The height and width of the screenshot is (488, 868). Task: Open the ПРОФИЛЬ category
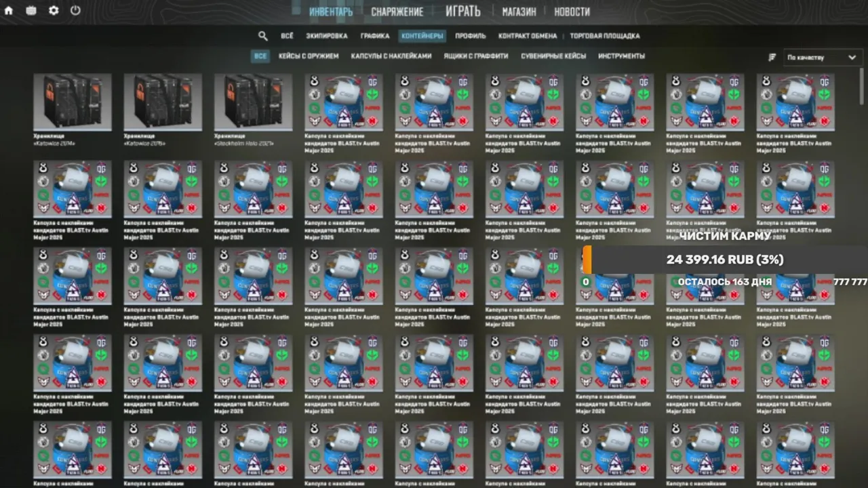[471, 36]
